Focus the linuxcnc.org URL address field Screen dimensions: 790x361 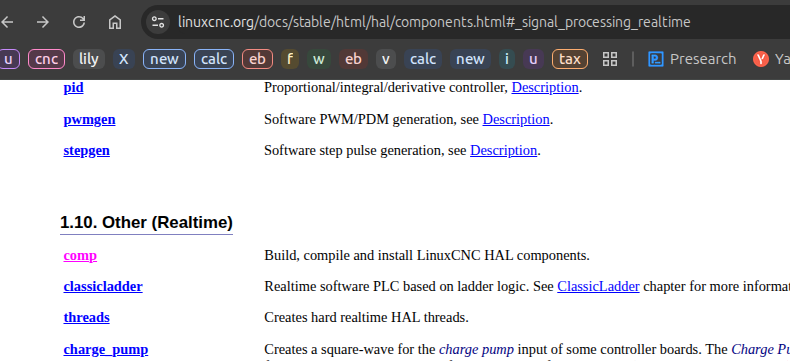tap(433, 22)
